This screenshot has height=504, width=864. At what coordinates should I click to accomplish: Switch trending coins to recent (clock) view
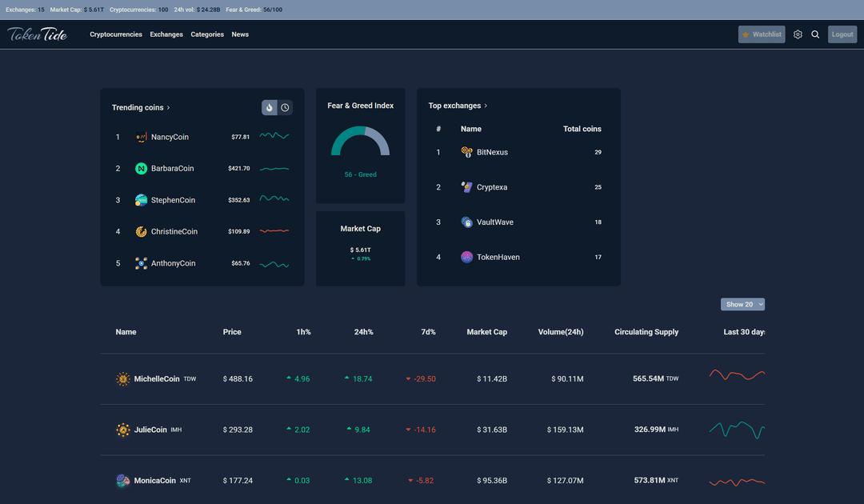[x=285, y=107]
